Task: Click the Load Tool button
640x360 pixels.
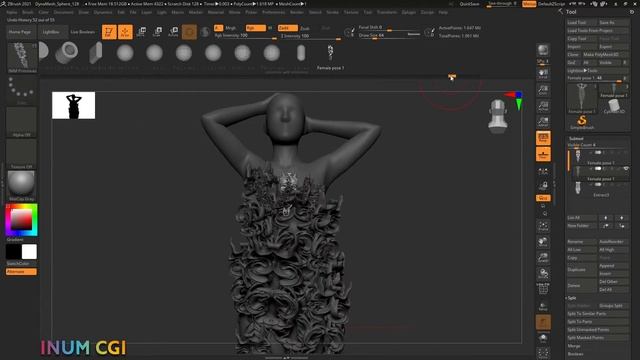Action: click(x=582, y=22)
